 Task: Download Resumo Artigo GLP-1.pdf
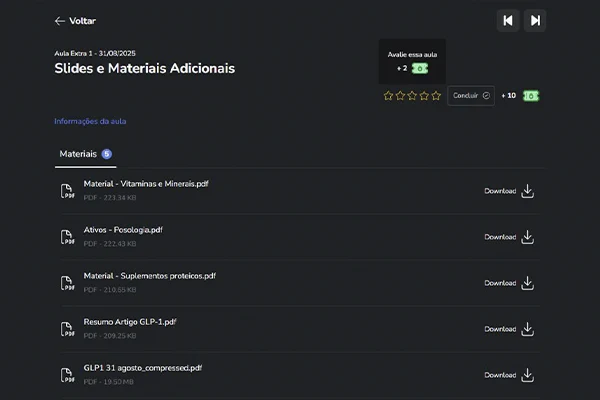(509, 329)
